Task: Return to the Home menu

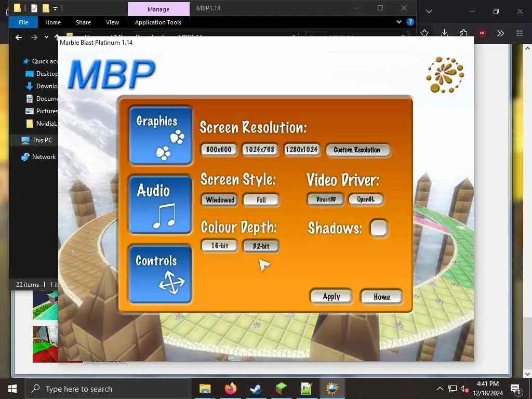Action: pos(382,297)
